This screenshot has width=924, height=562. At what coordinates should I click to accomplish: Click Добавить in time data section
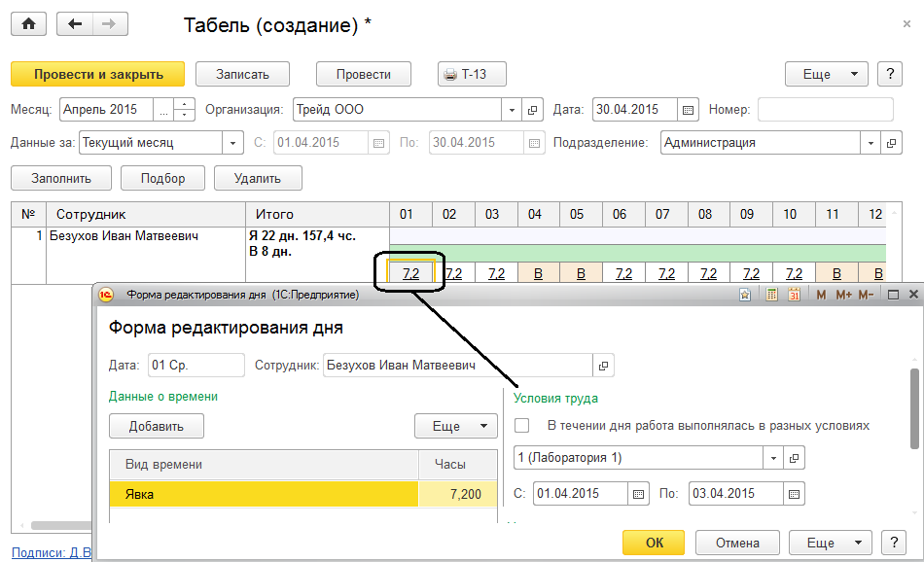[157, 426]
